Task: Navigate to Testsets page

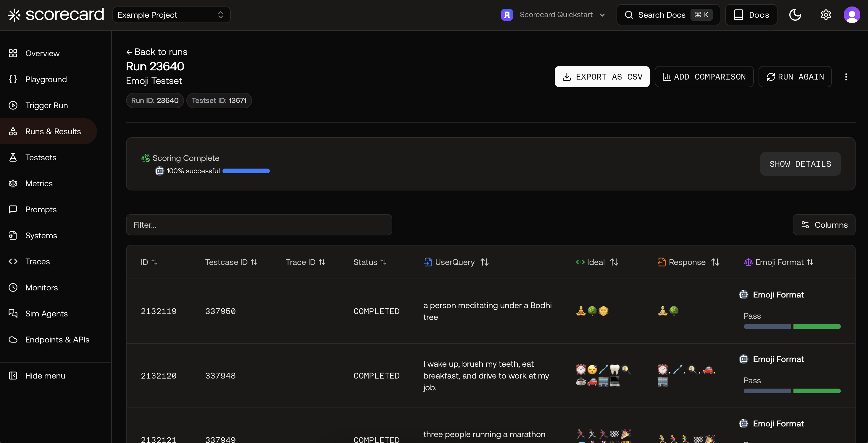Action: [41, 157]
